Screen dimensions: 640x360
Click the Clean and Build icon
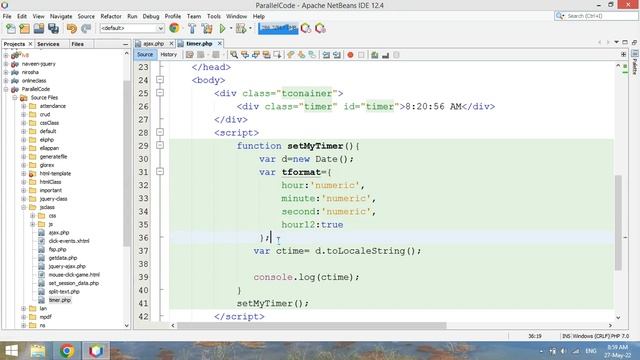[x=207, y=28]
